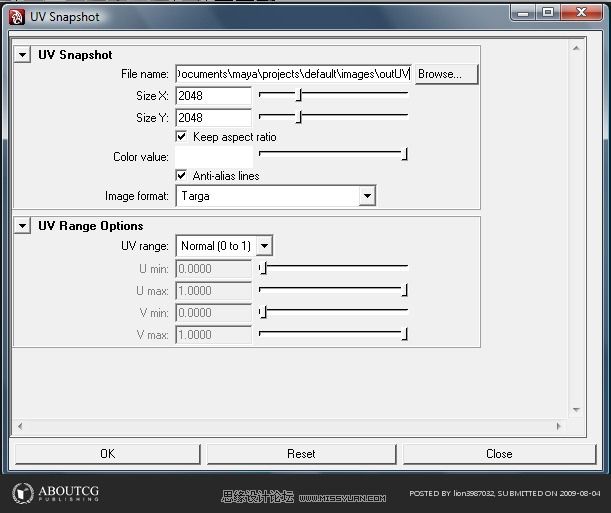Click the Size X slider handle
The height and width of the screenshot is (513, 611).
298,94
